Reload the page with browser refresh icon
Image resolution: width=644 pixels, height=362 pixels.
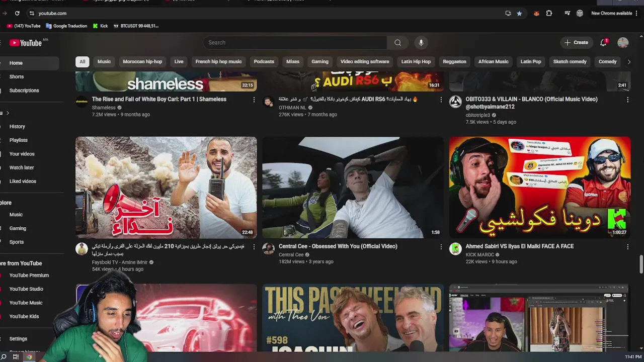(x=17, y=13)
